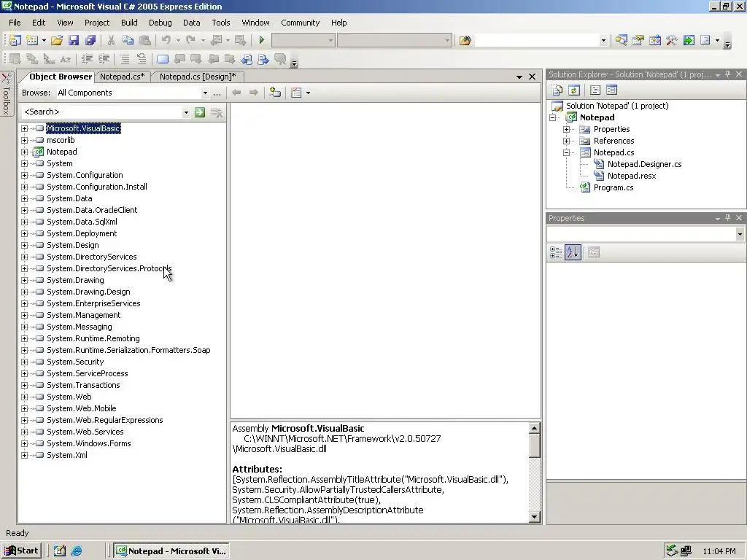Click the Internet Explorer quick launch icon
Image resolution: width=747 pixels, height=560 pixels.
click(76, 551)
